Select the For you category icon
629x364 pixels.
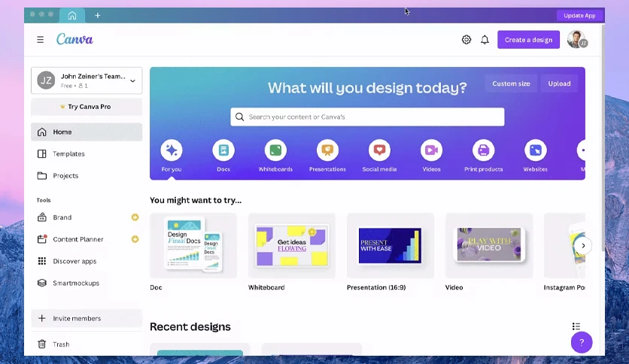172,150
